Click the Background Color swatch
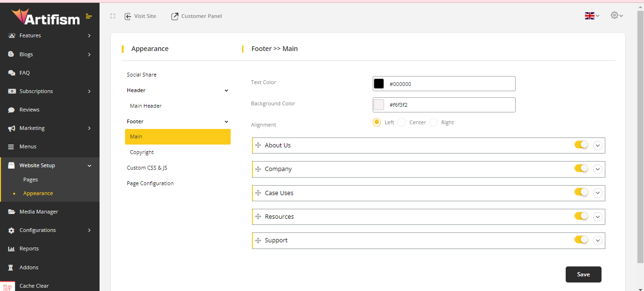Viewport: 644px width, 291px height. click(379, 105)
